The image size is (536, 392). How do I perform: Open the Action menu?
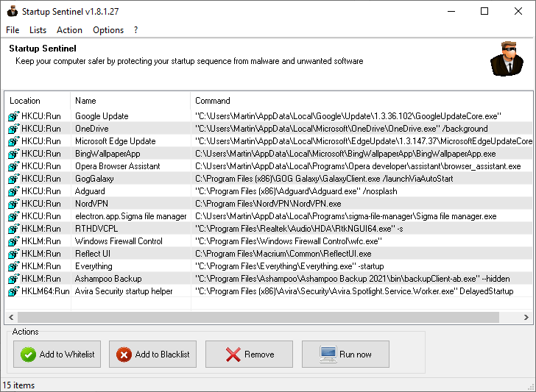[69, 30]
